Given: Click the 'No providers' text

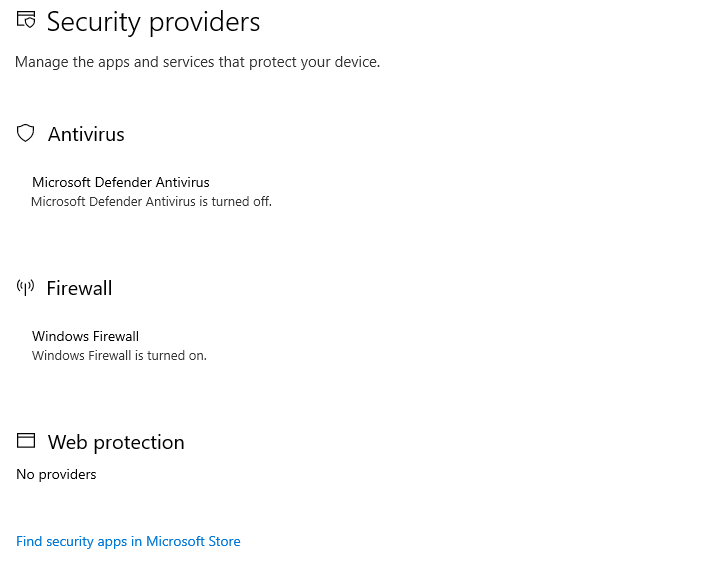Looking at the screenshot, I should (x=56, y=475).
